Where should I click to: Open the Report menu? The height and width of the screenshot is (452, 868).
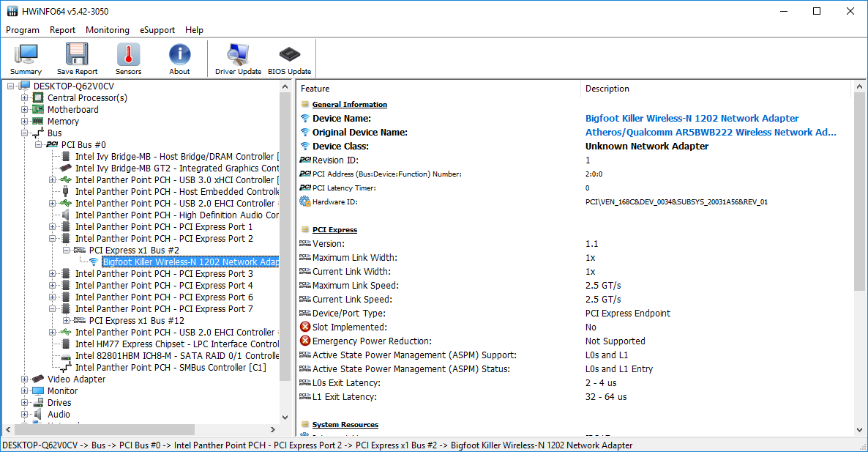[62, 30]
